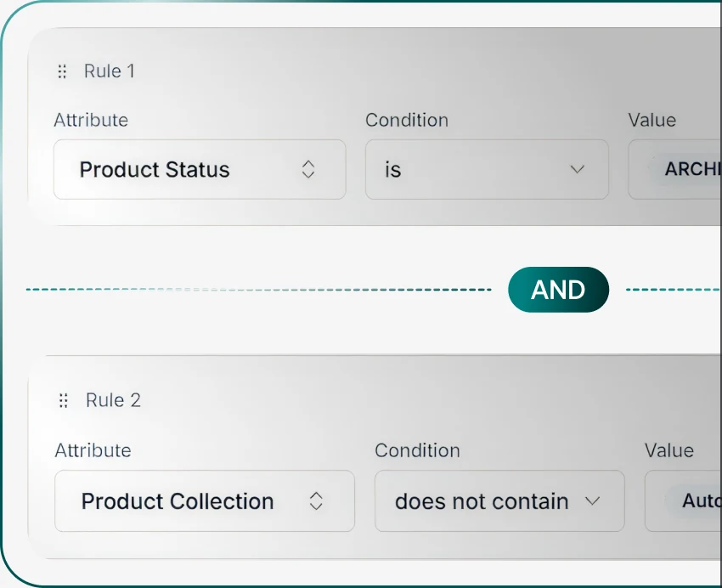Click the Rule 1 value field with ARCHI tag

coord(675,169)
